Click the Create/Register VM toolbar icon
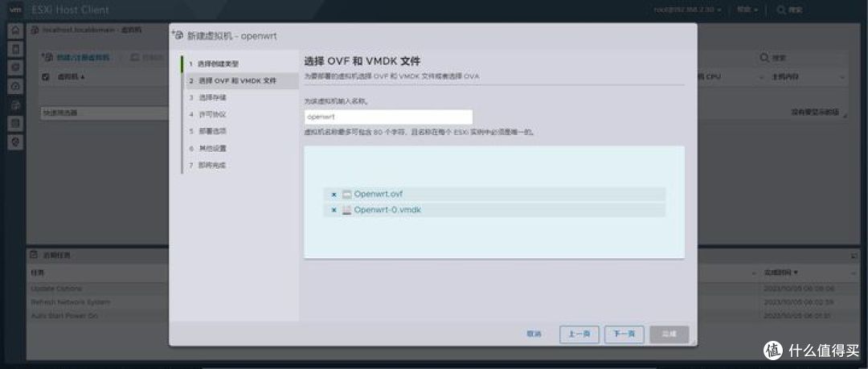This screenshot has width=868, height=369. tap(47, 57)
